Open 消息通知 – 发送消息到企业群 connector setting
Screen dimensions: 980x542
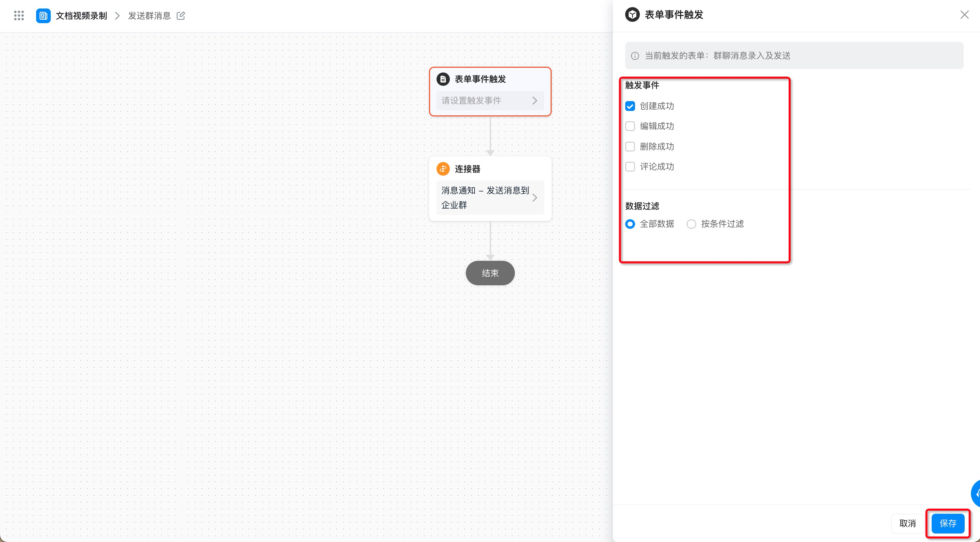(x=490, y=197)
